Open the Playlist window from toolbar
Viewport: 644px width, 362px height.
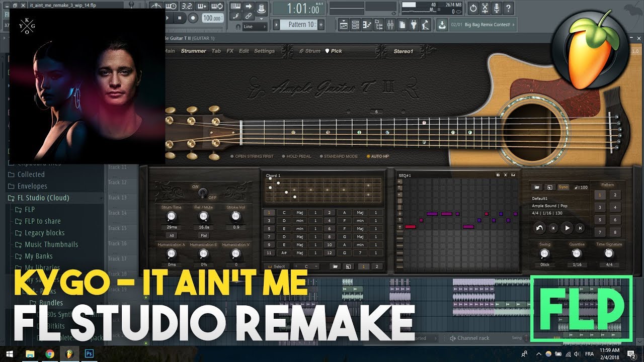pos(344,25)
